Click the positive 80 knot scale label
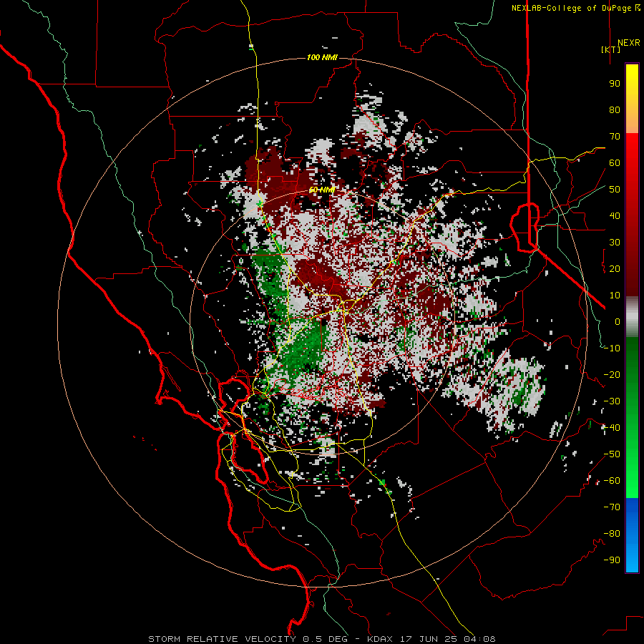This screenshot has width=644, height=644. click(615, 109)
